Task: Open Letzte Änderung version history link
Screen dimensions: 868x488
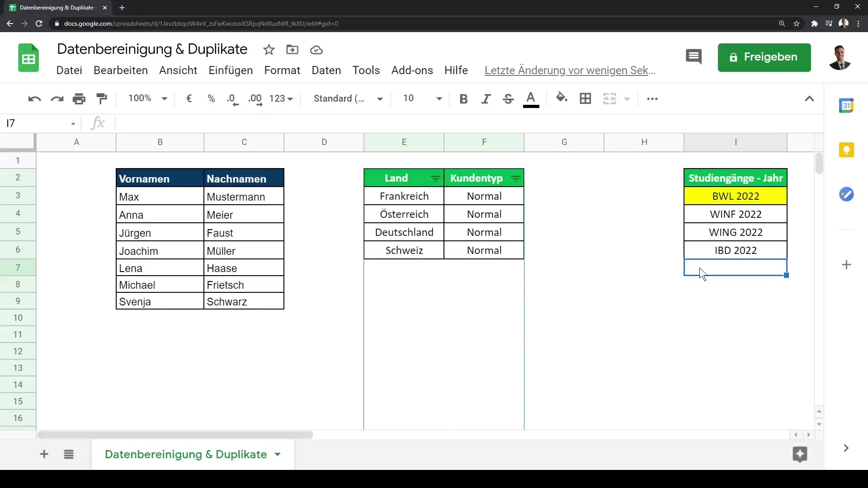Action: pos(570,70)
